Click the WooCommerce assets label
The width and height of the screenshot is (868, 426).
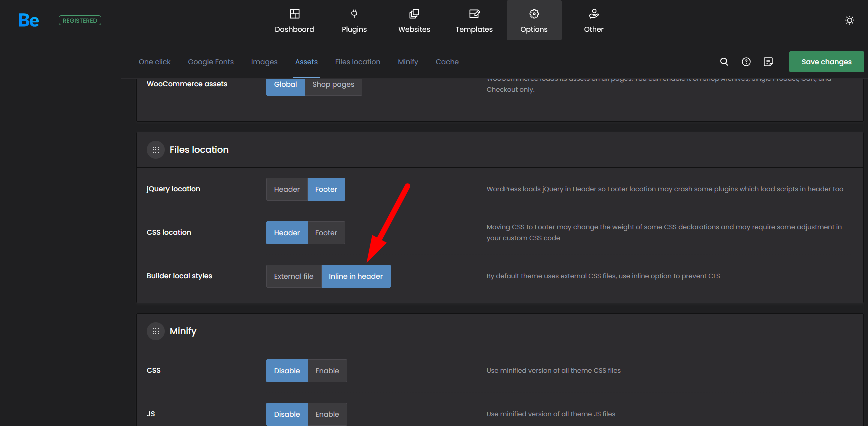187,84
